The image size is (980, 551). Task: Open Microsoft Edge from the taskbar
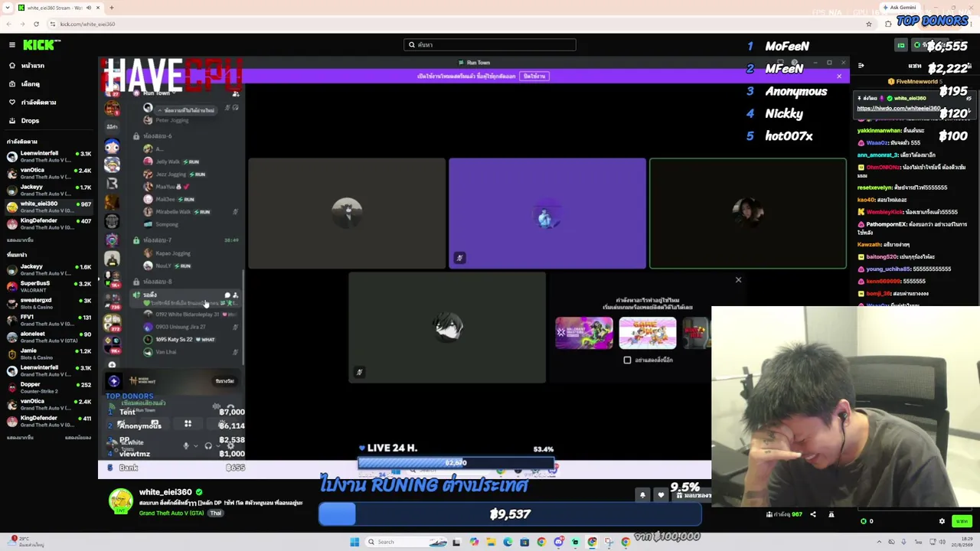coord(508,542)
